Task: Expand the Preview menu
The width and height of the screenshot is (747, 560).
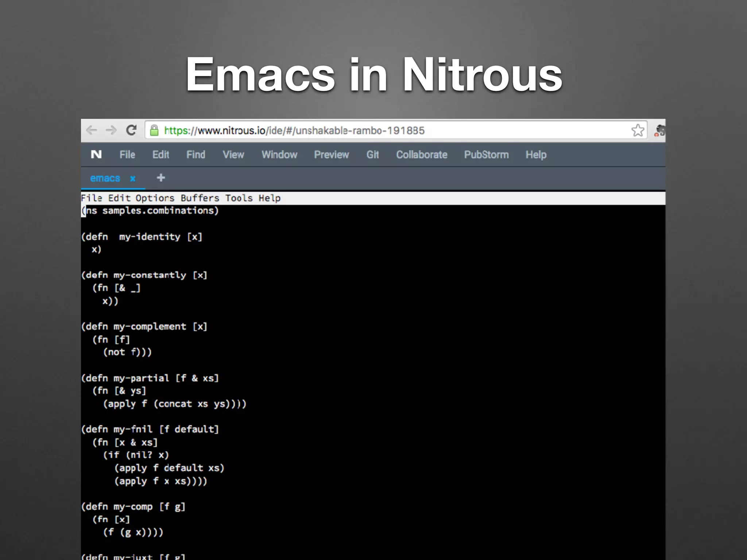Action: point(332,155)
